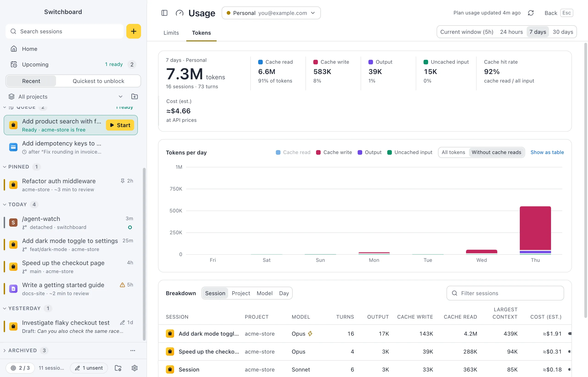Select the 30 days range
The image size is (588, 377).
click(x=563, y=32)
